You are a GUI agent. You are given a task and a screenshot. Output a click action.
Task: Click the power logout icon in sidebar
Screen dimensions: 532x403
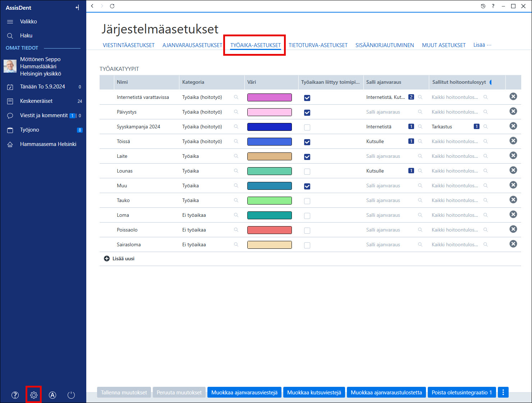pyautogui.click(x=71, y=395)
